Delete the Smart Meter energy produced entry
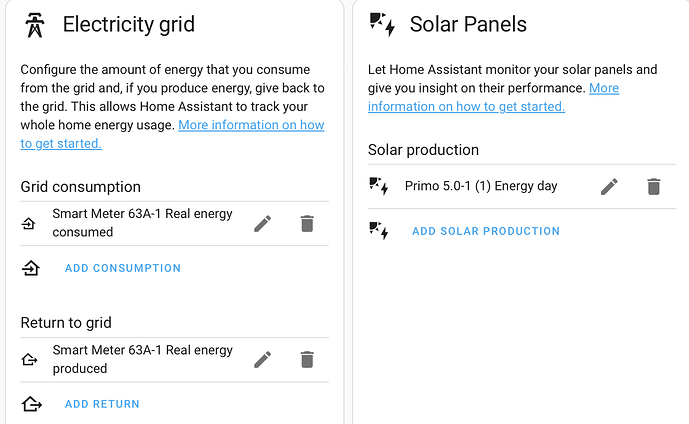This screenshot has height=424, width=689. click(307, 359)
